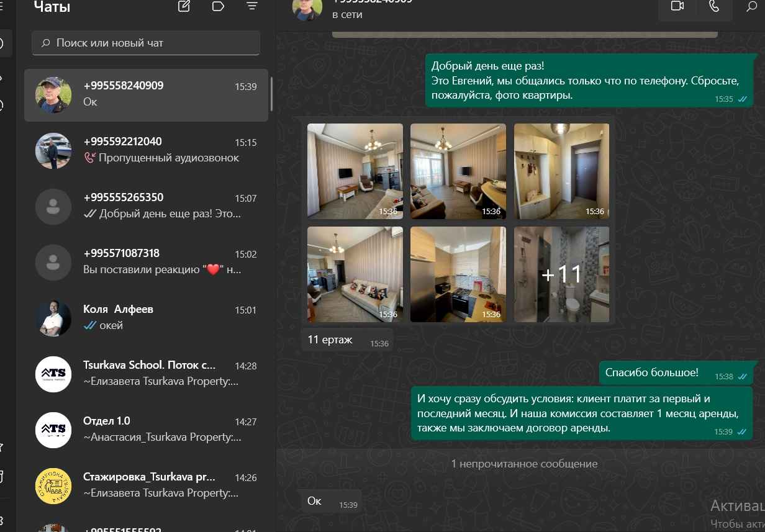The image size is (765, 532).
Task: Click the avatar of contact +995592212040
Action: pos(53,151)
